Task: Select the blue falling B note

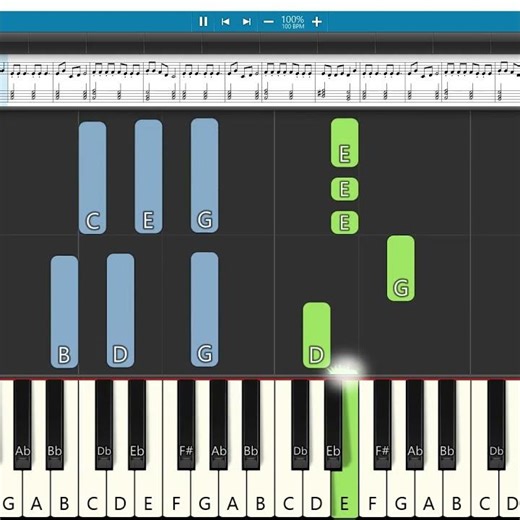Action: coord(64,312)
